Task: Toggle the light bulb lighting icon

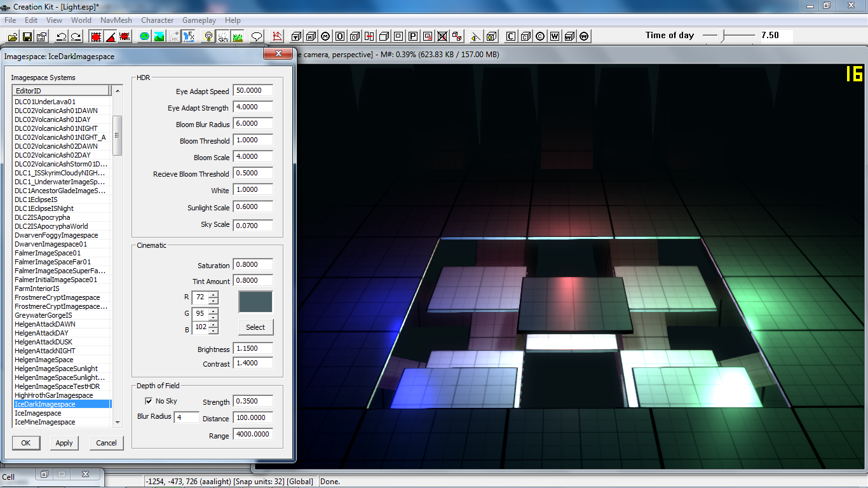Action: (208, 36)
